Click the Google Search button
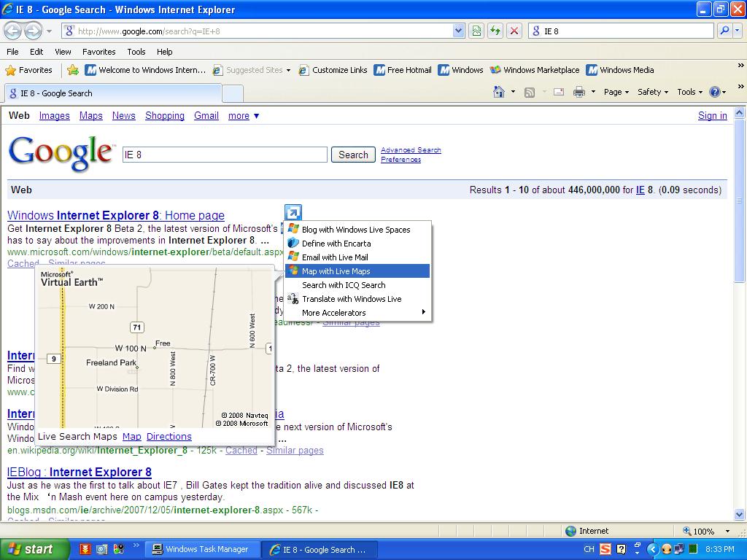747x560 pixels. [353, 155]
